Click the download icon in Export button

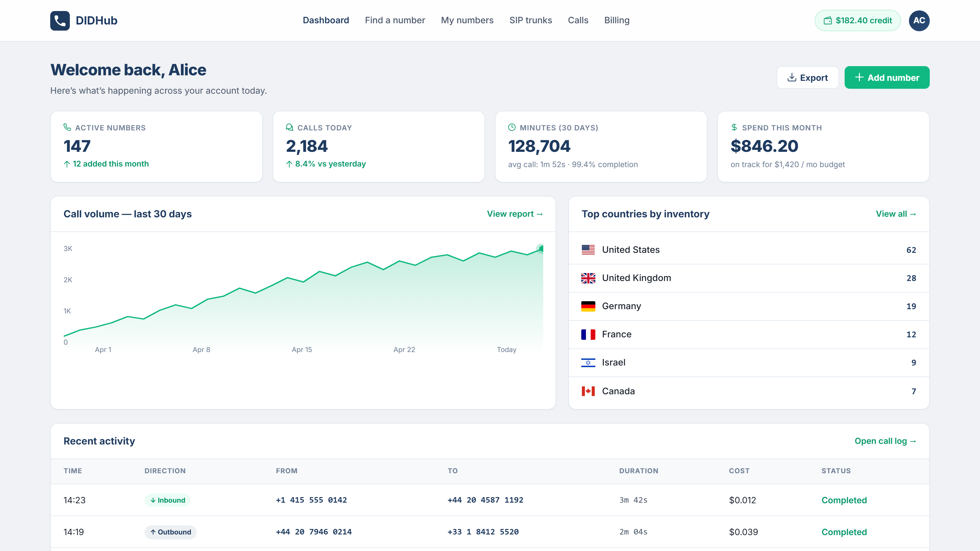click(x=791, y=77)
